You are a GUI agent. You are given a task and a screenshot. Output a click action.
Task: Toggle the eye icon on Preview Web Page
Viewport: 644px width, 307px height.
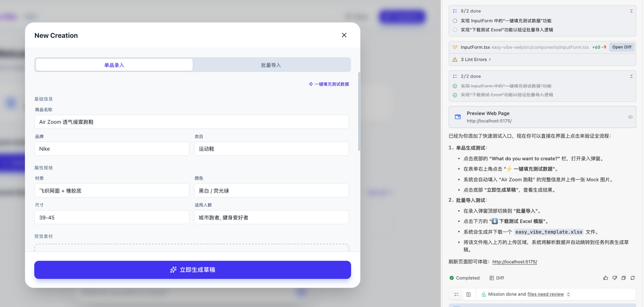(630, 117)
